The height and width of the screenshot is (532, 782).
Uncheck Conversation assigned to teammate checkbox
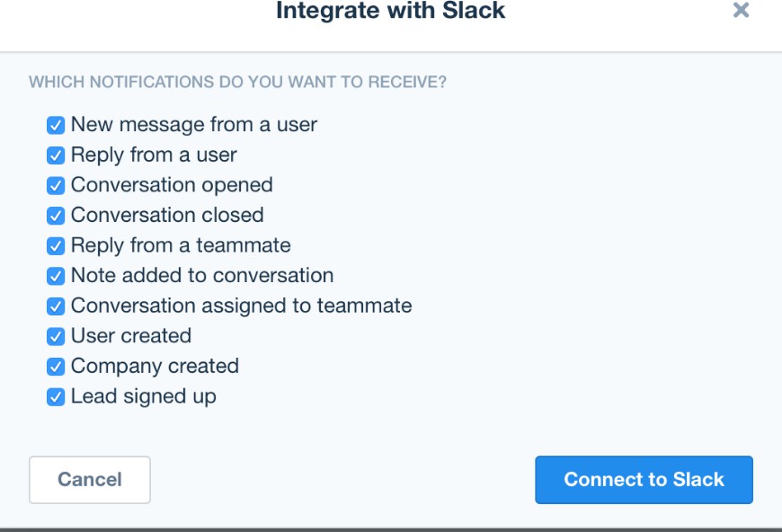click(x=56, y=306)
